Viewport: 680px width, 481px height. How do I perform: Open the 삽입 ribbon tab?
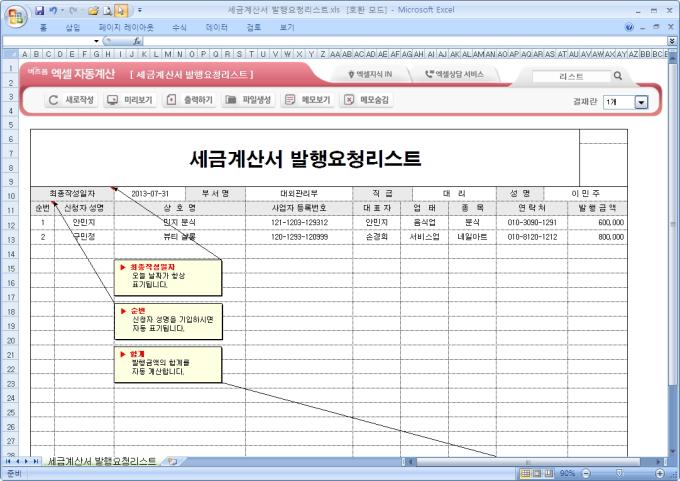73,27
